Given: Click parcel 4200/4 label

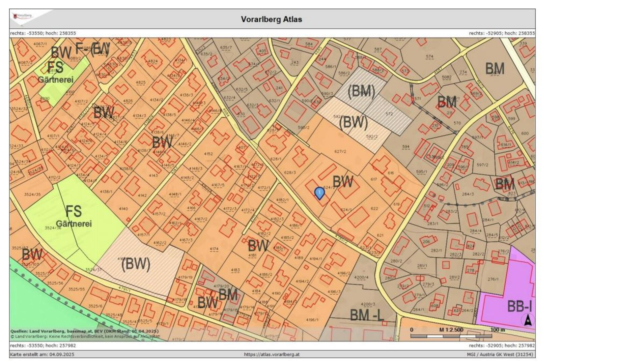Looking at the screenshot, I should click(x=361, y=277).
